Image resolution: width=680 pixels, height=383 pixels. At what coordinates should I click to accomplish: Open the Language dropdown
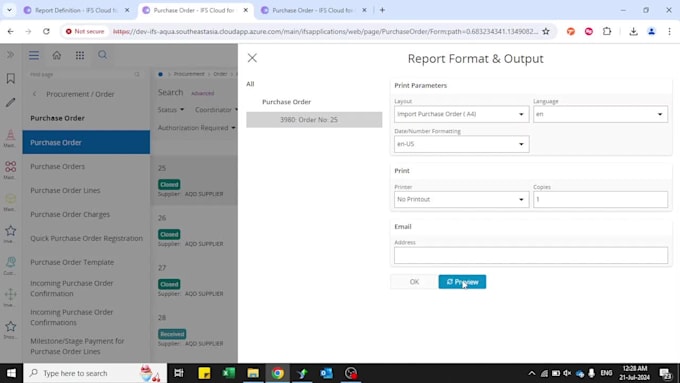(600, 114)
